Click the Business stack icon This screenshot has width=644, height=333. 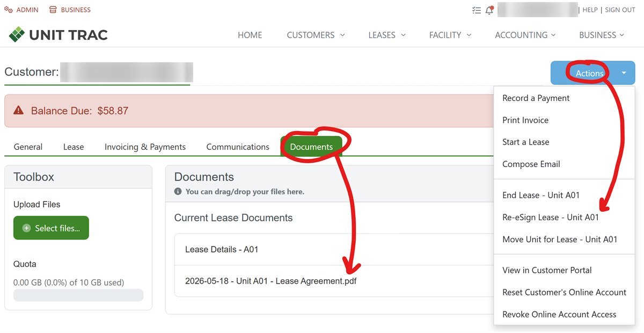point(53,10)
